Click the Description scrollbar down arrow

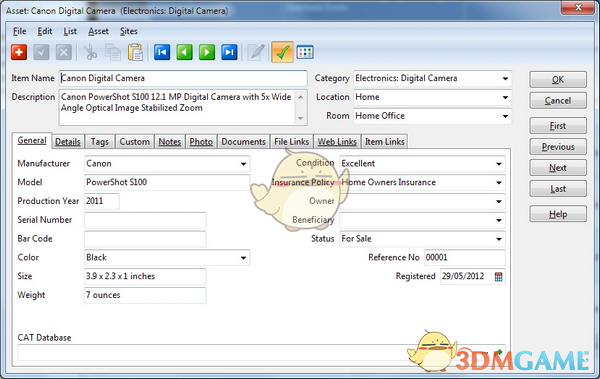[301, 118]
